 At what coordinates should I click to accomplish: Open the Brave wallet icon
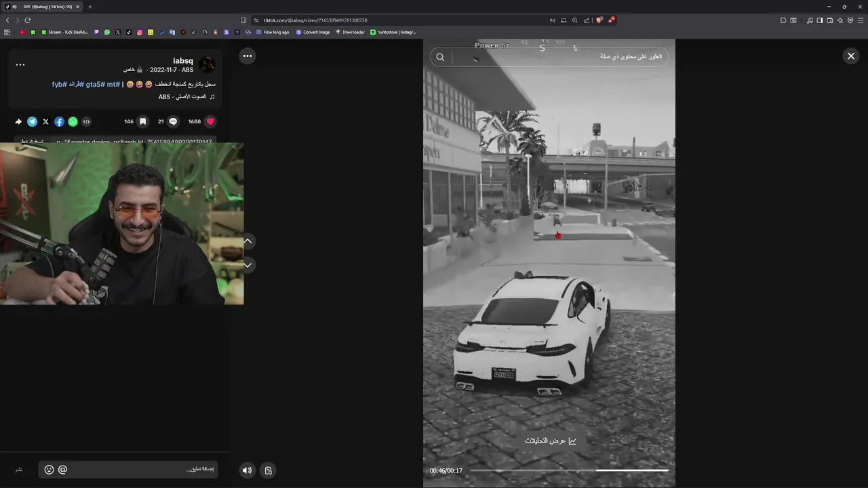tap(829, 20)
